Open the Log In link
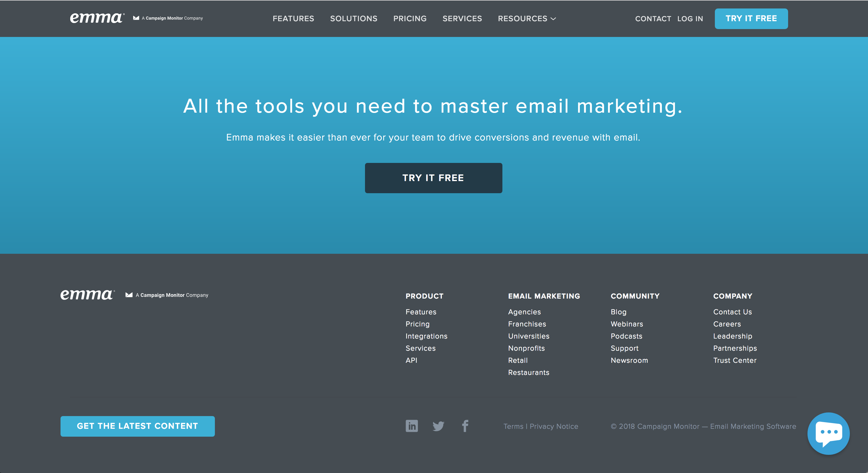The height and width of the screenshot is (473, 868). (690, 19)
